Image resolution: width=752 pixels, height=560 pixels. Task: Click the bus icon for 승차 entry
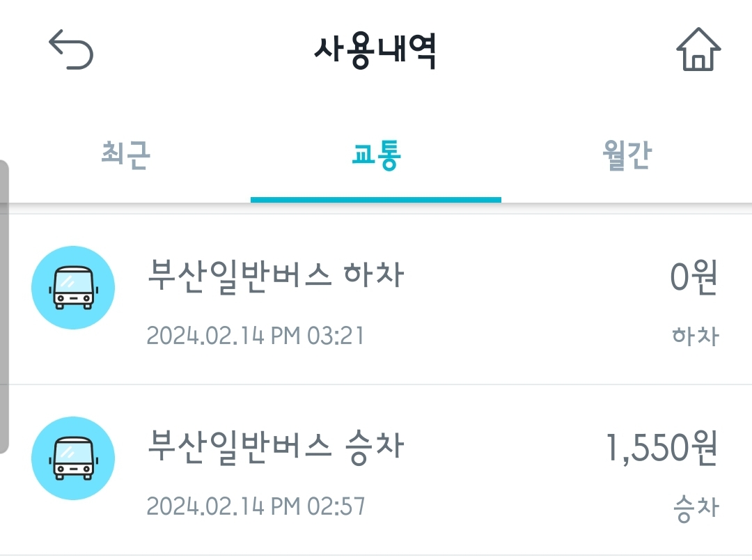(73, 458)
